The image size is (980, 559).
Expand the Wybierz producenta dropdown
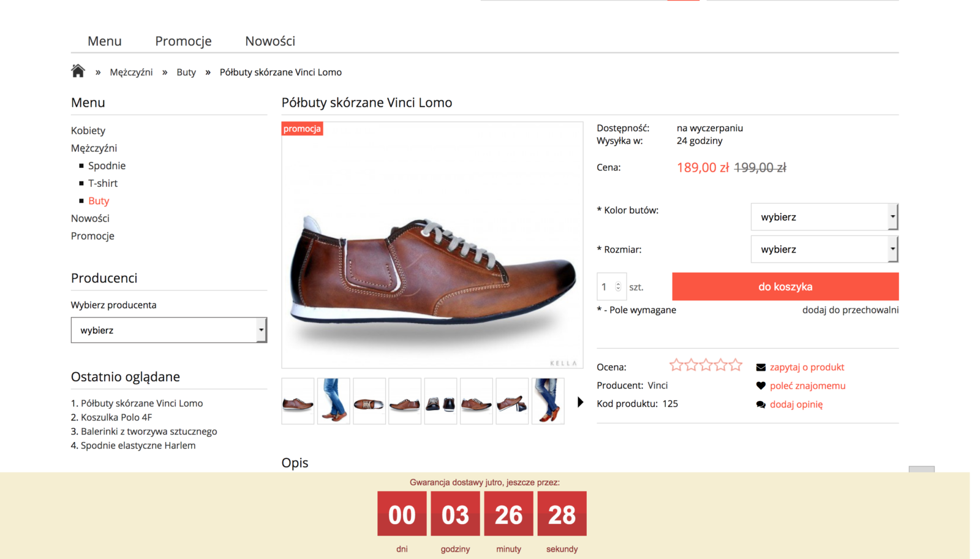click(168, 330)
